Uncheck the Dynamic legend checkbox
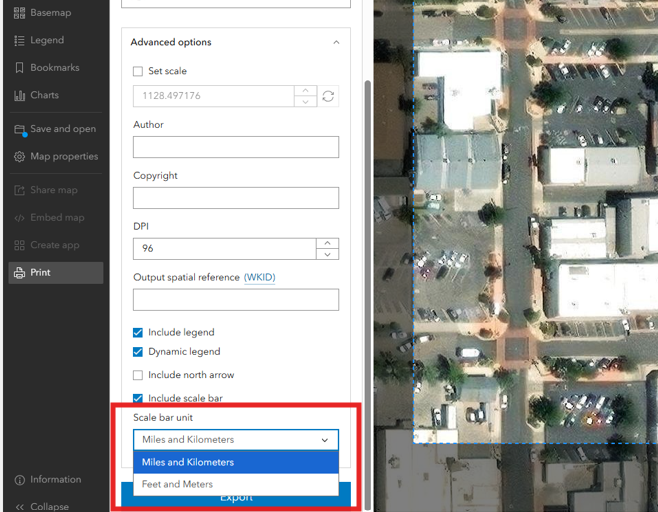 [x=138, y=352]
